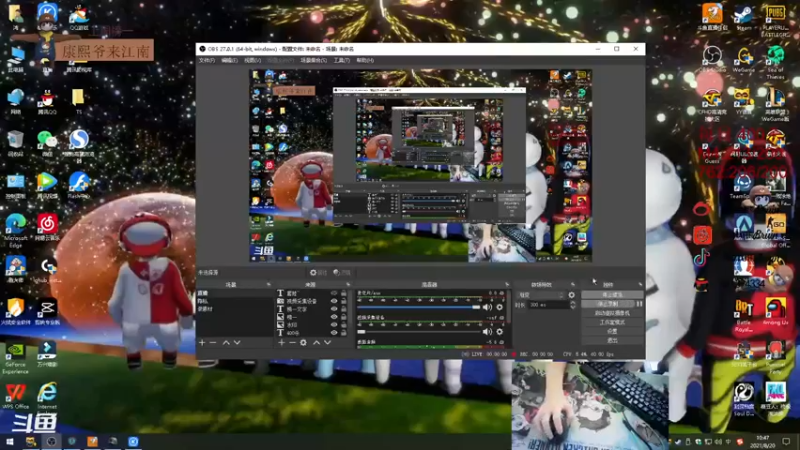This screenshot has width=800, height=450.
Task: Open the Edit (编辑) menu in OBS
Action: tap(229, 60)
